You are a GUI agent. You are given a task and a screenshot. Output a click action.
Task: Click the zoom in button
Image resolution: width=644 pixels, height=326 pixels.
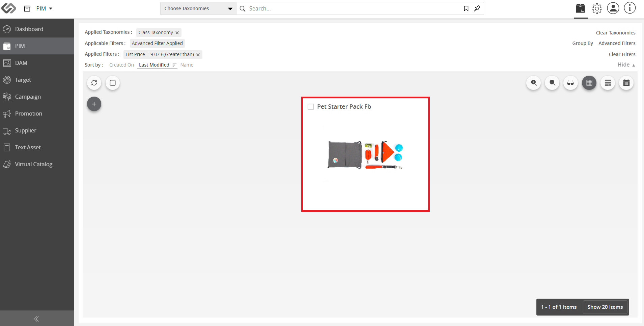click(x=534, y=83)
